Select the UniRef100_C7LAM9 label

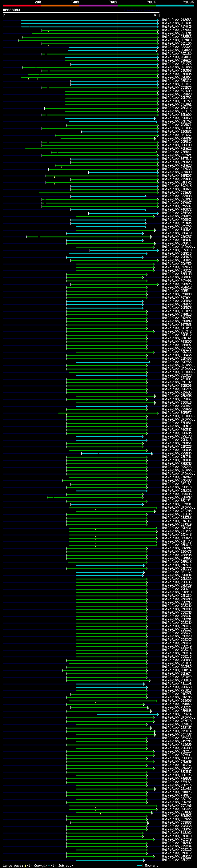(x=176, y=761)
